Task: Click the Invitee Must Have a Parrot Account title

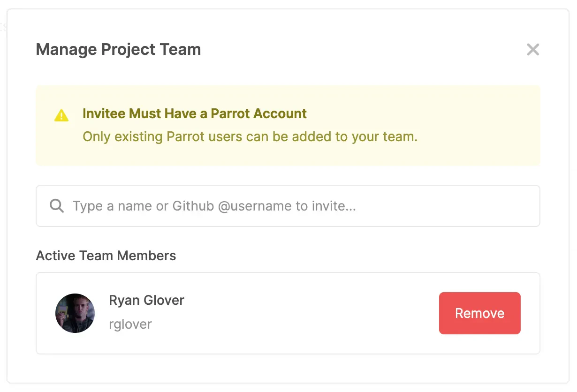Action: click(194, 113)
